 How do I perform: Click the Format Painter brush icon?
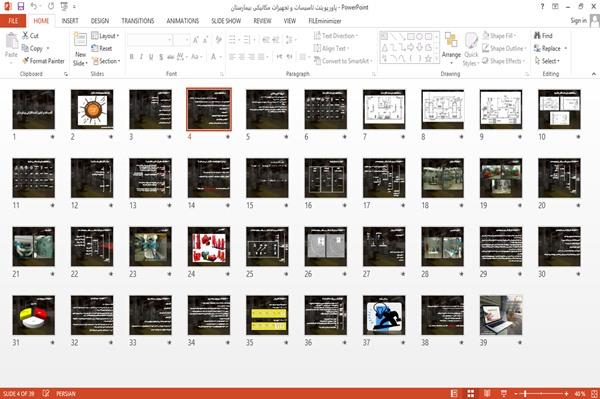pos(26,61)
